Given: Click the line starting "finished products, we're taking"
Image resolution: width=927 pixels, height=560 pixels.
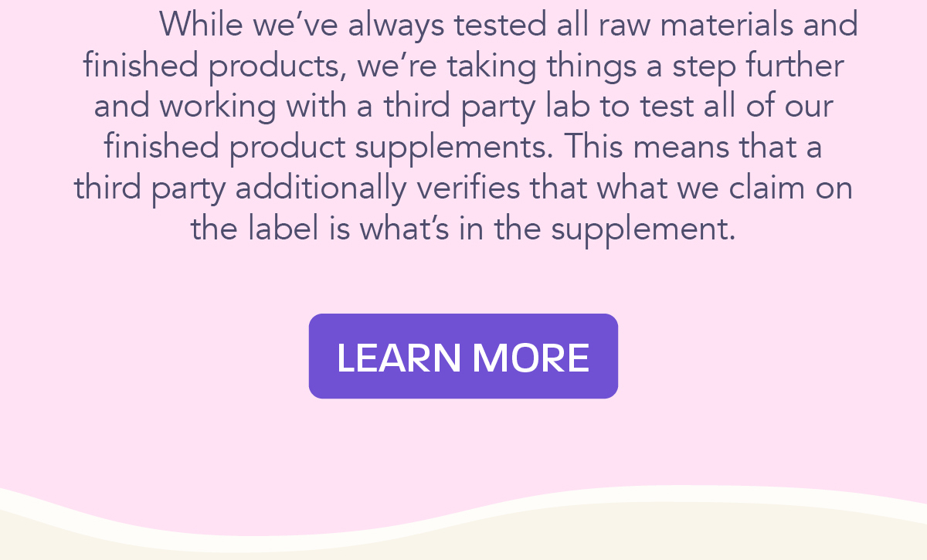Looking at the screenshot, I should point(463,66).
